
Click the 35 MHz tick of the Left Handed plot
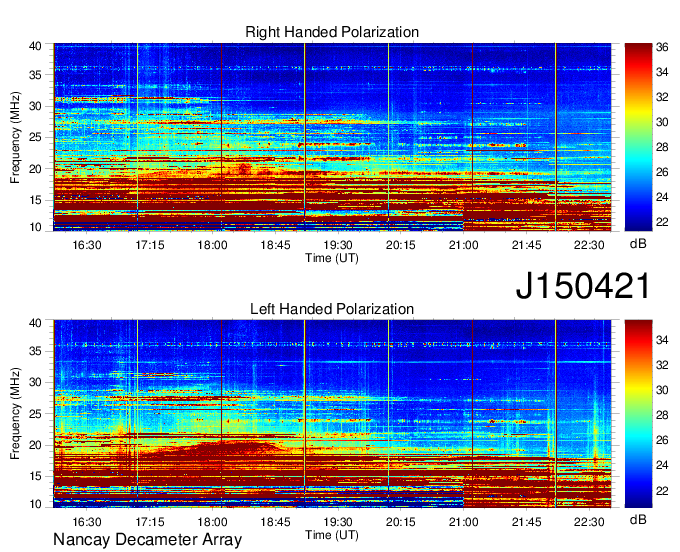[x=35, y=351]
